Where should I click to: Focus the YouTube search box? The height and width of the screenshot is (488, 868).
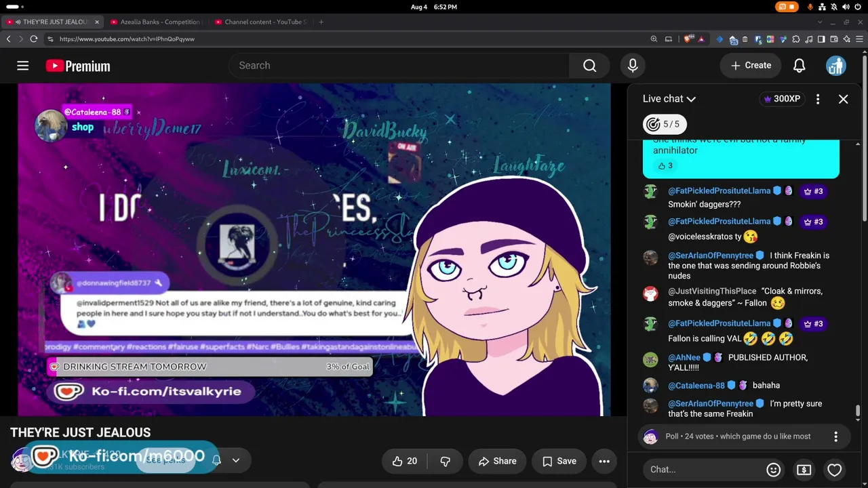pos(399,66)
